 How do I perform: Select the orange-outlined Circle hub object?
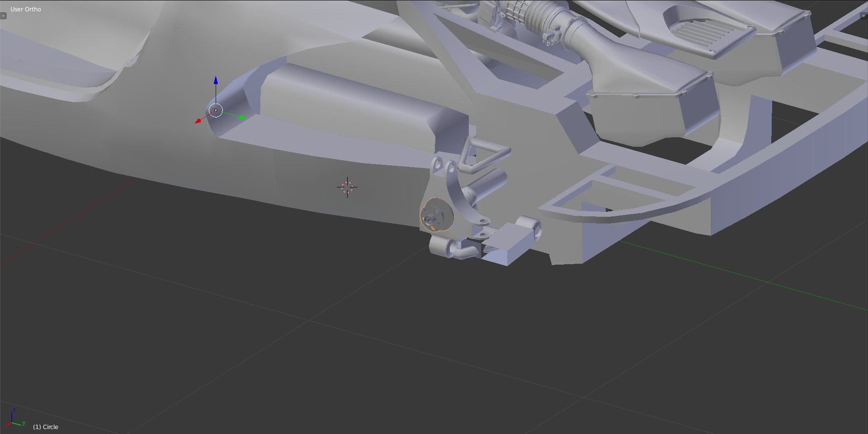click(x=436, y=215)
